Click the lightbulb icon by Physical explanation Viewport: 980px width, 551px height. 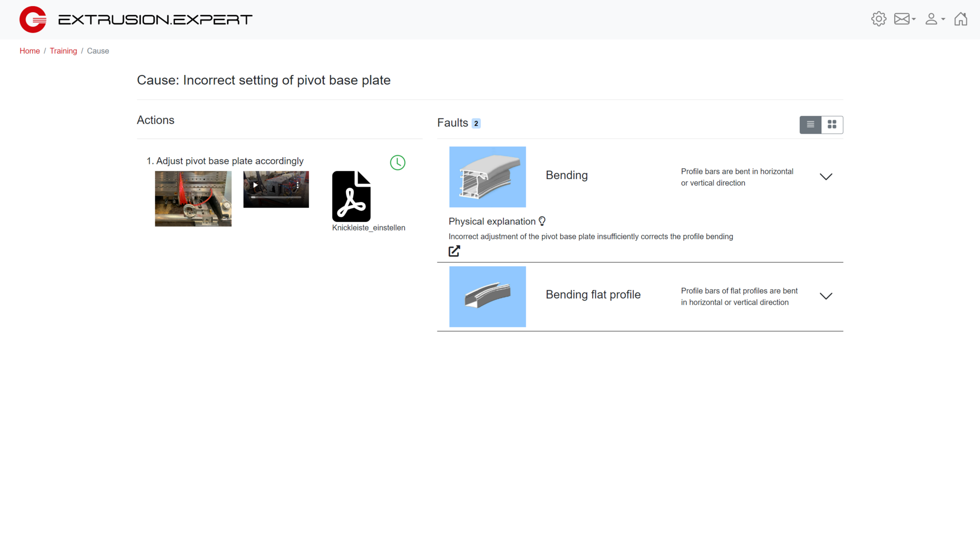542,221
